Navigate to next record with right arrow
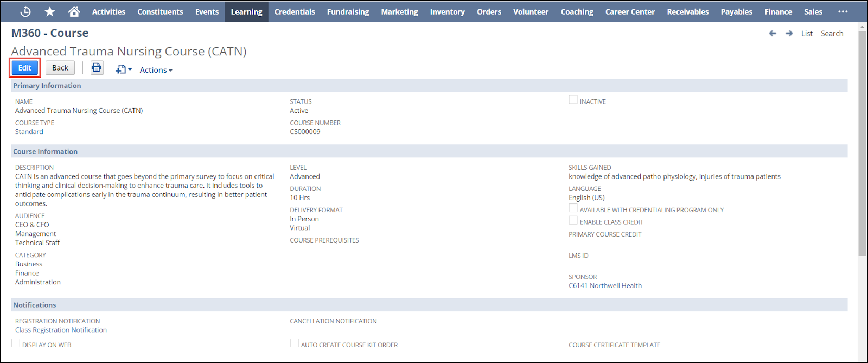868x363 pixels. click(x=789, y=34)
